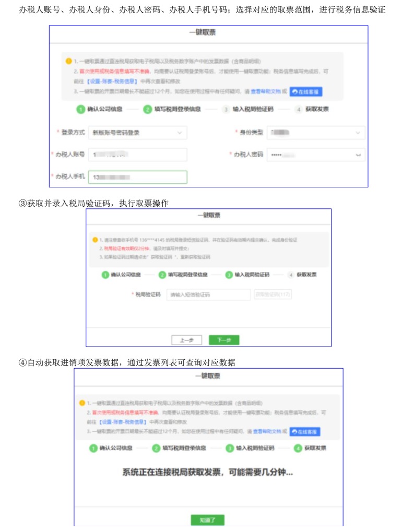Click step 2 green circle in the login-info dialog
Viewport: 414px width, 532px height.
pos(148,110)
